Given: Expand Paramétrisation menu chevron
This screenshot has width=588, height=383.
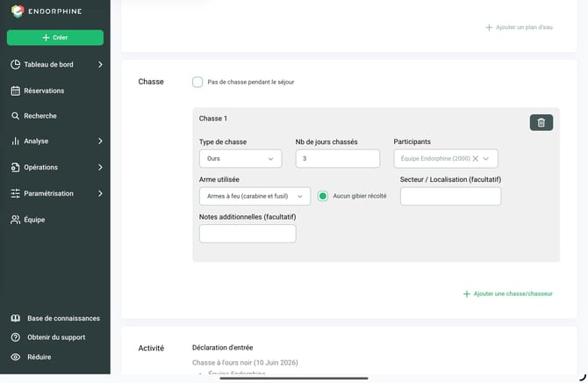Looking at the screenshot, I should point(100,193).
